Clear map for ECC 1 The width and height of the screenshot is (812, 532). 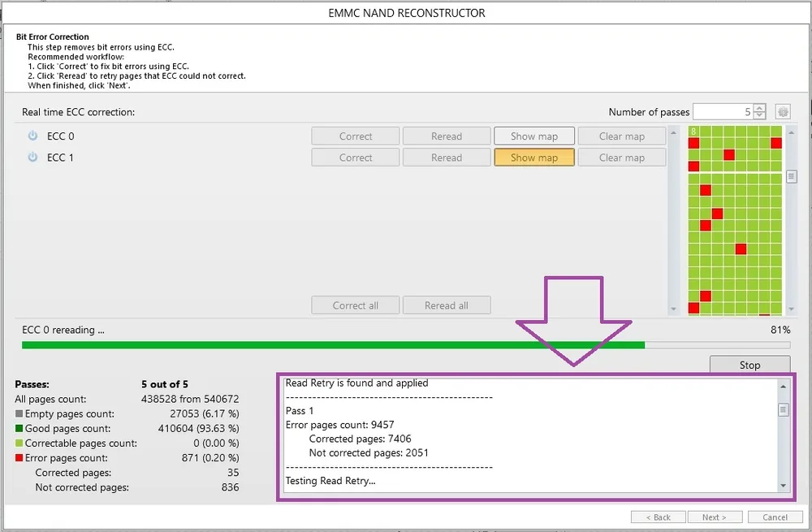pyautogui.click(x=621, y=158)
